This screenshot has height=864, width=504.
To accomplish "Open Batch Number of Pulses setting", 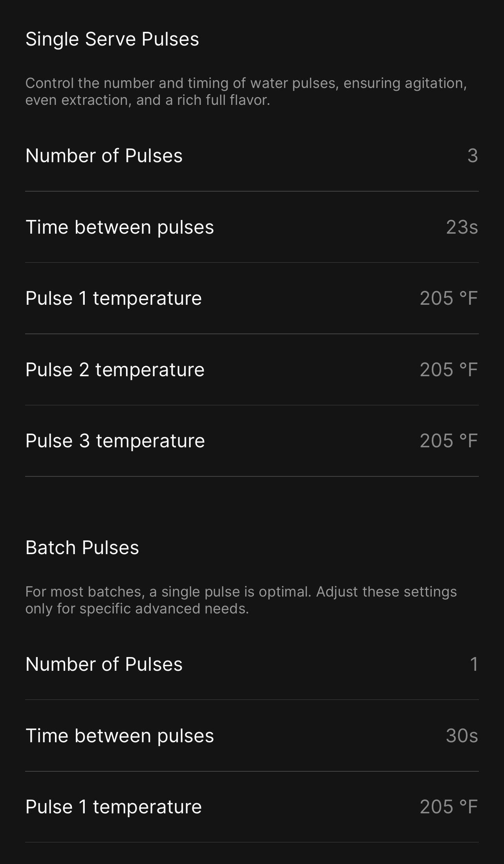I will (104, 664).
